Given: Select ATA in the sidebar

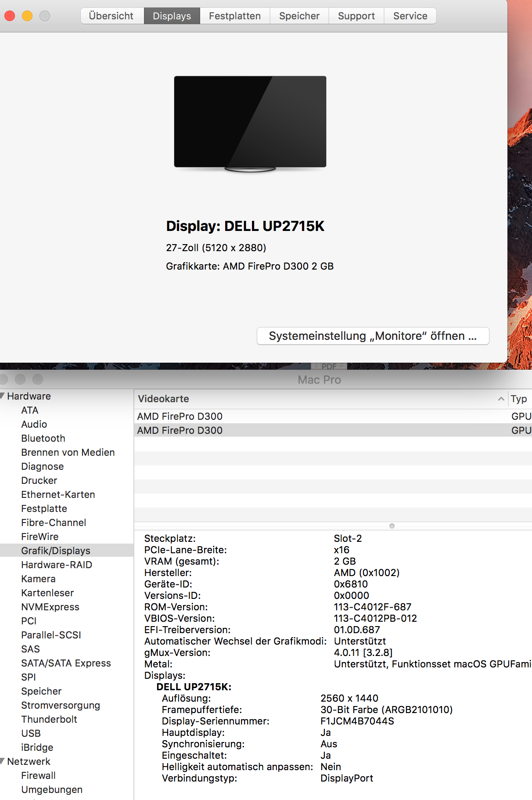Looking at the screenshot, I should click(x=30, y=410).
